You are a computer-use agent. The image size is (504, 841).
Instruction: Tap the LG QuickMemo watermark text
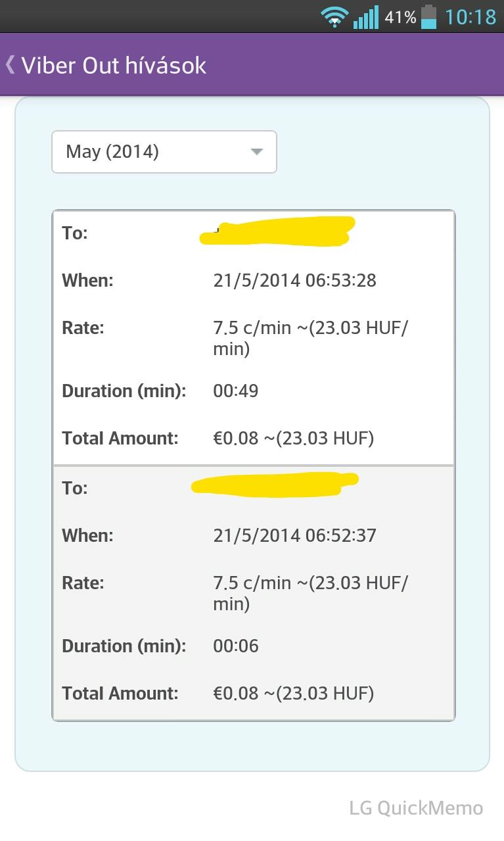tap(416, 808)
